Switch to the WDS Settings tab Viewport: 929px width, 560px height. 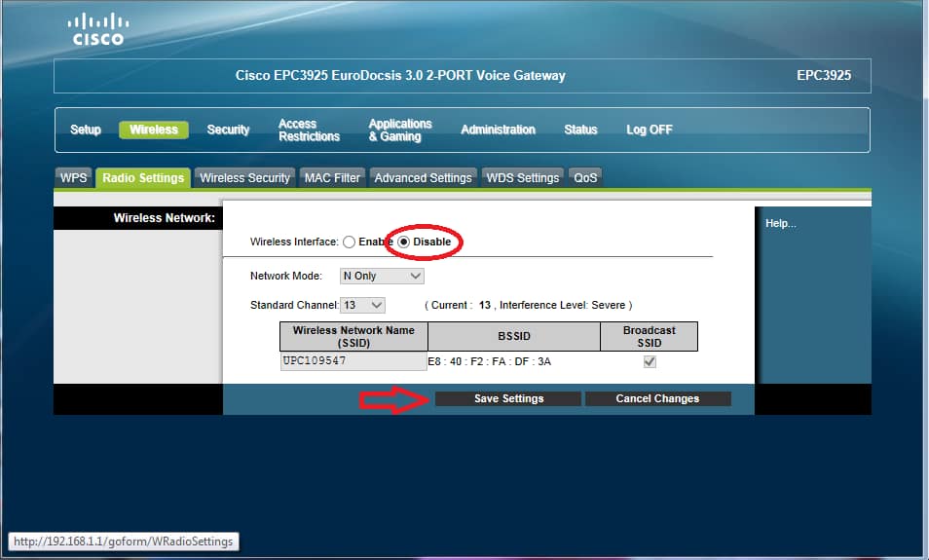(523, 178)
